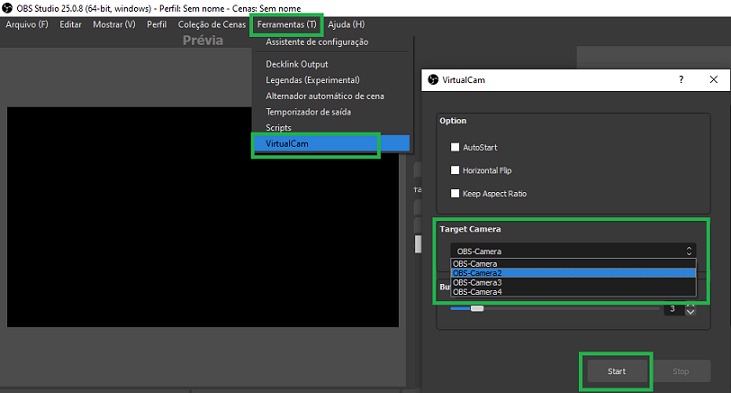731x393 pixels.
Task: Select OBS-Camera4 in the list
Action: [x=573, y=292]
